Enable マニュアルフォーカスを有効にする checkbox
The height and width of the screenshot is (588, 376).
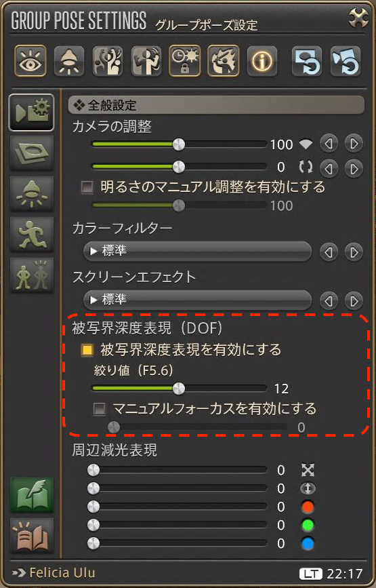99,409
